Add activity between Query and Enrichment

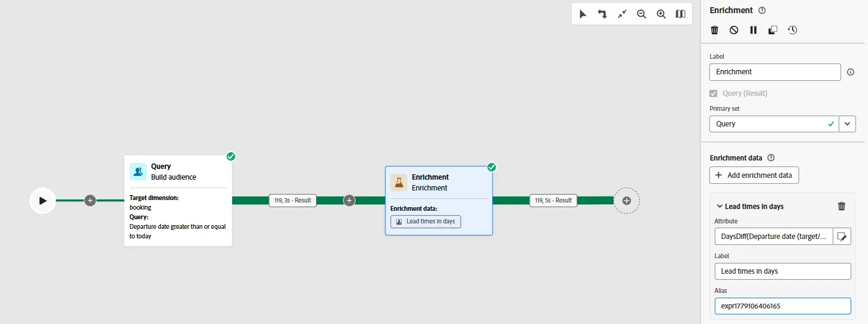(x=350, y=201)
